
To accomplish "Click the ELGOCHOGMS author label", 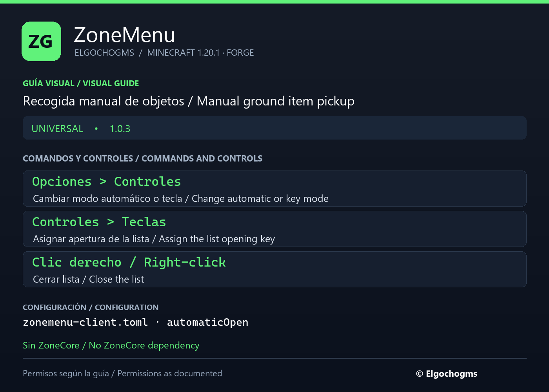I will [x=104, y=53].
